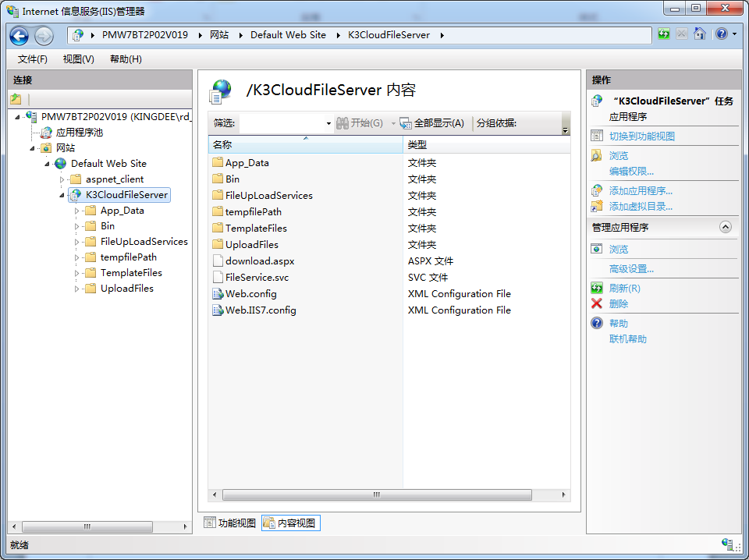Click the binoculars 开始 icon
Viewport: 749px width, 560px height.
pyautogui.click(x=343, y=123)
